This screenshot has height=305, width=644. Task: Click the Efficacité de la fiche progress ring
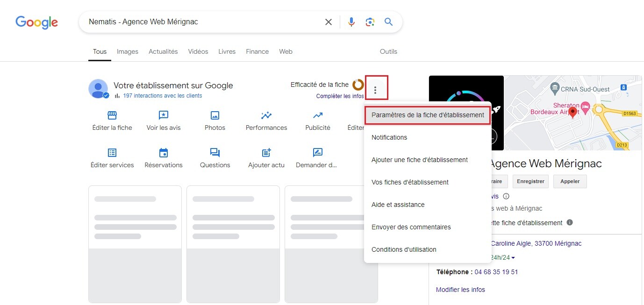pyautogui.click(x=358, y=85)
